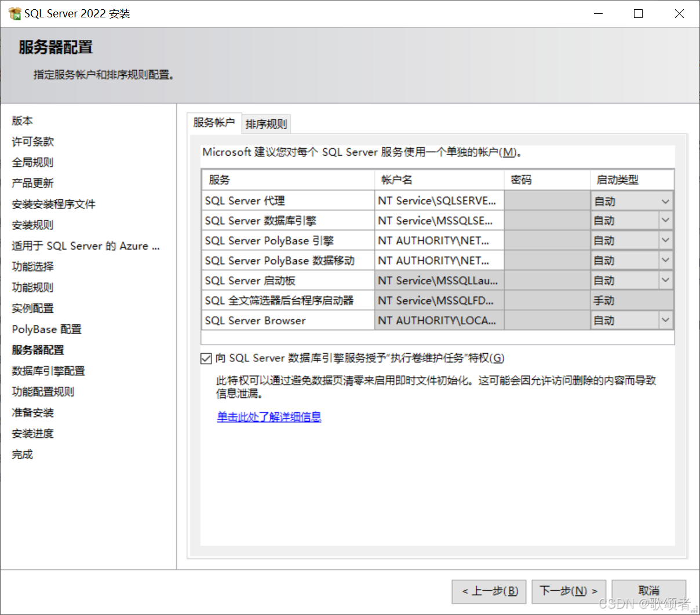Viewport: 700px width, 615px height.
Task: Select the SQL Server 代理 service row
Action: tap(288, 201)
